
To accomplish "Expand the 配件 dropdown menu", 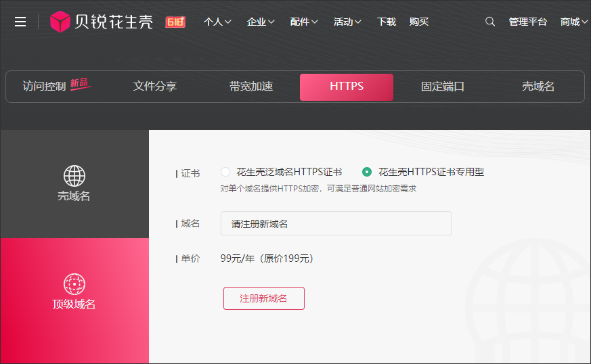I will (x=304, y=22).
